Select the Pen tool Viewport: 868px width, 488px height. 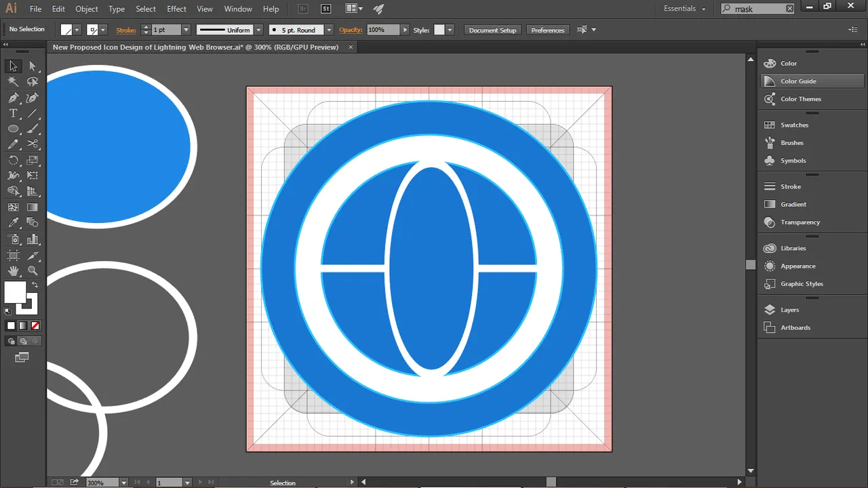click(13, 98)
